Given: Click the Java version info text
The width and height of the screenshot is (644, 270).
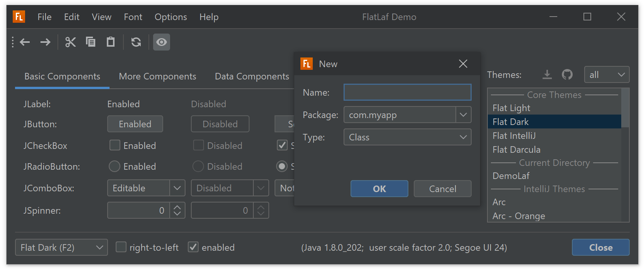Looking at the screenshot, I should 404,247.
